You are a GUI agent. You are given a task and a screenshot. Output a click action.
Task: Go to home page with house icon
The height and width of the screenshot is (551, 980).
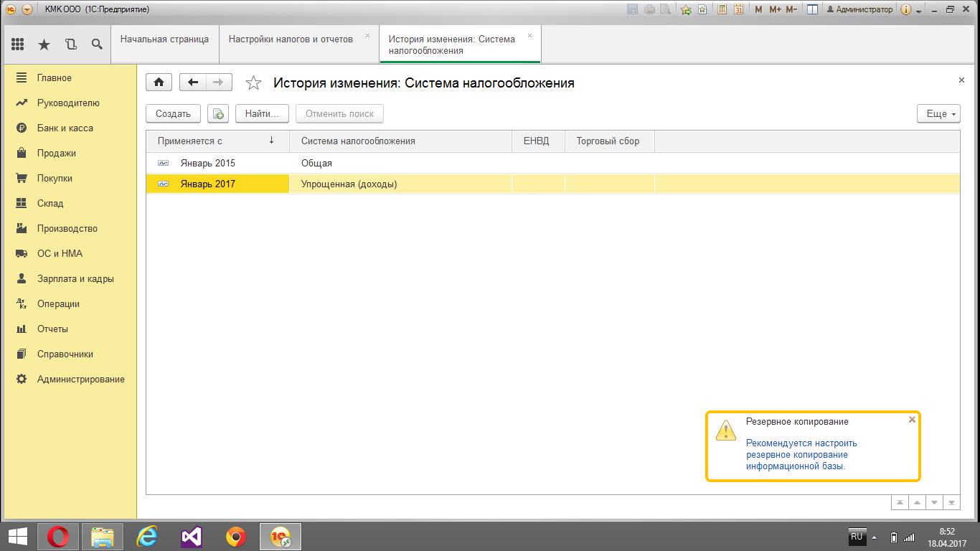(159, 83)
